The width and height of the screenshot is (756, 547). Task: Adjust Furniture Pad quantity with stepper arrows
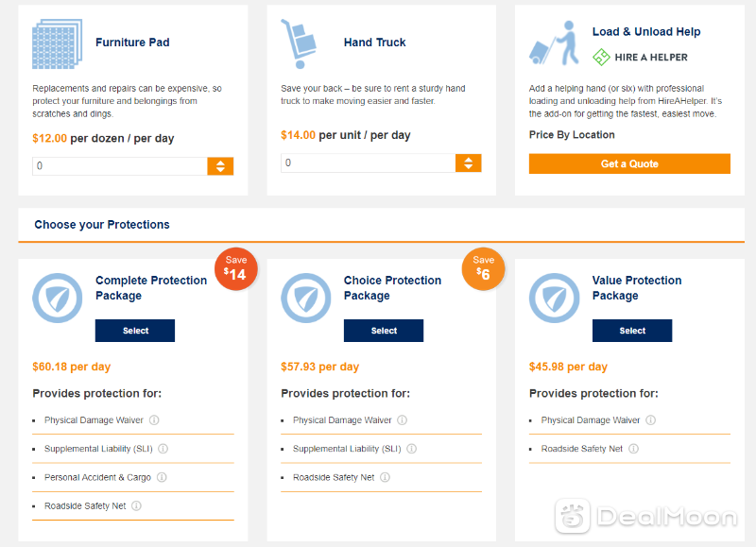220,166
